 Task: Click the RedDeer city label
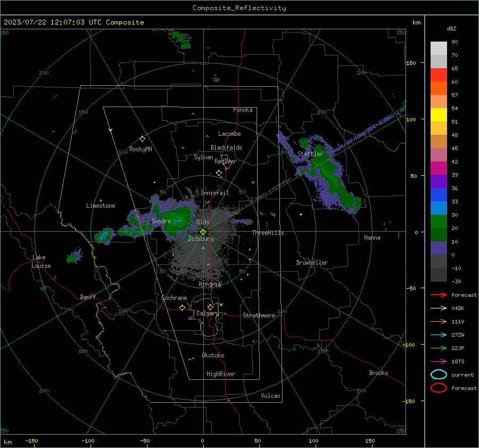point(226,161)
